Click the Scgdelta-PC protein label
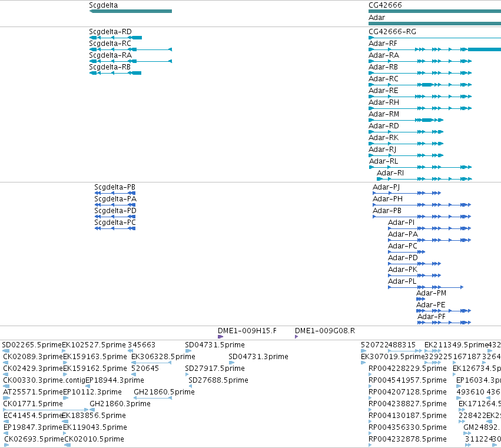The width and height of the screenshot is (501, 448). tap(115, 223)
